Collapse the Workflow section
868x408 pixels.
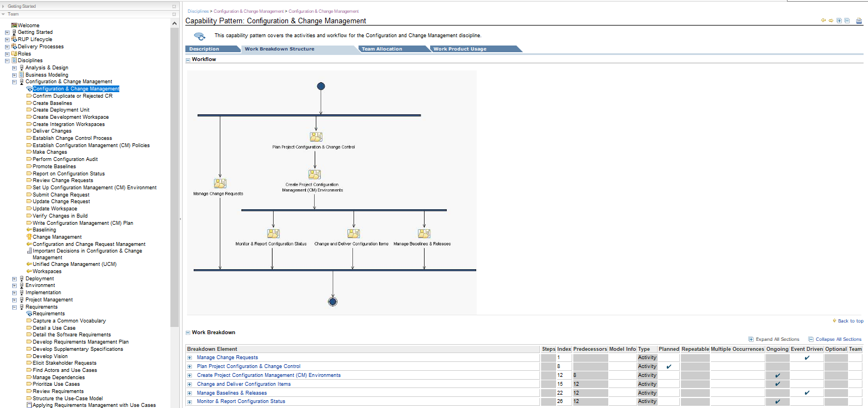tap(188, 59)
